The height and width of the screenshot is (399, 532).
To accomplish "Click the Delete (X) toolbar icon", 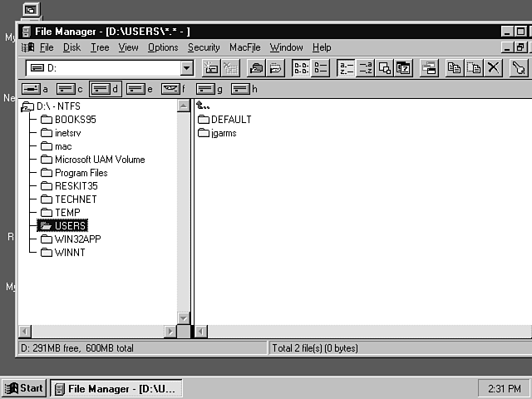I will (x=493, y=68).
